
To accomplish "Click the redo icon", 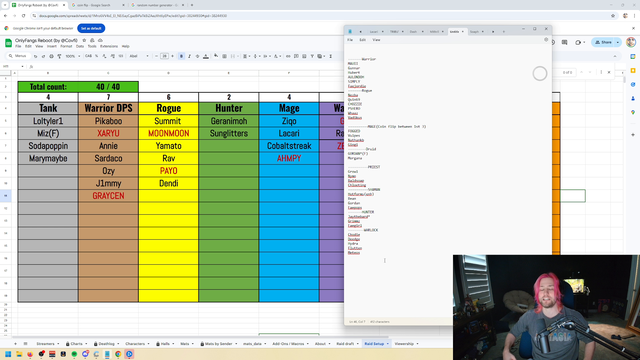I will [43, 56].
